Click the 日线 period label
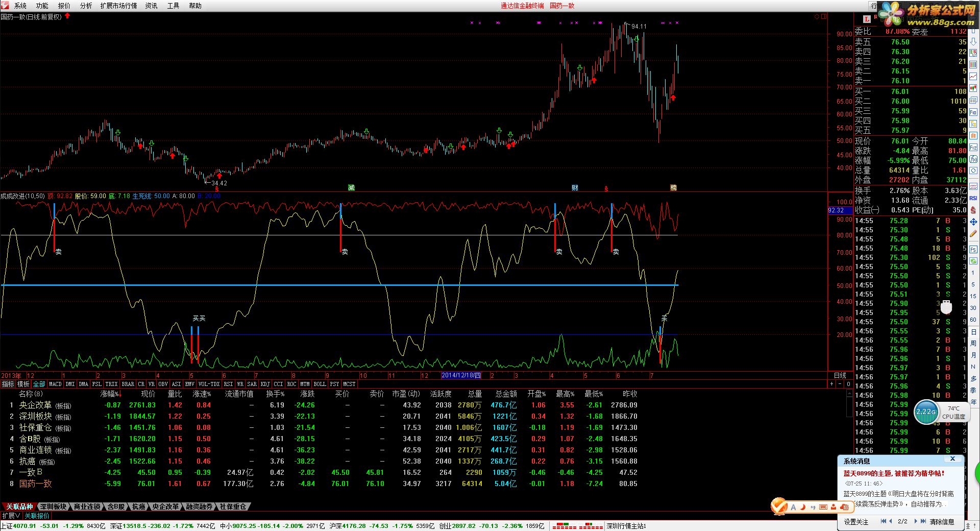Screen dimensions: 980x531 (840, 375)
